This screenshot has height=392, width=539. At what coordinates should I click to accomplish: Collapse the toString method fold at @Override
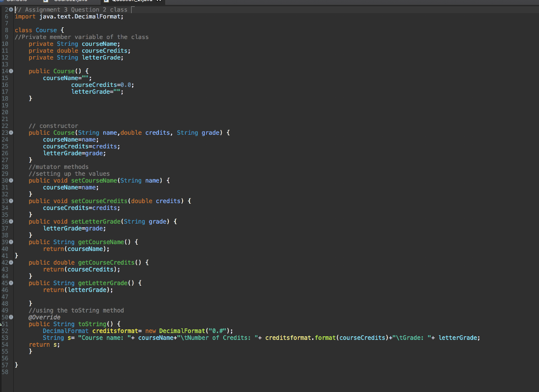11,317
